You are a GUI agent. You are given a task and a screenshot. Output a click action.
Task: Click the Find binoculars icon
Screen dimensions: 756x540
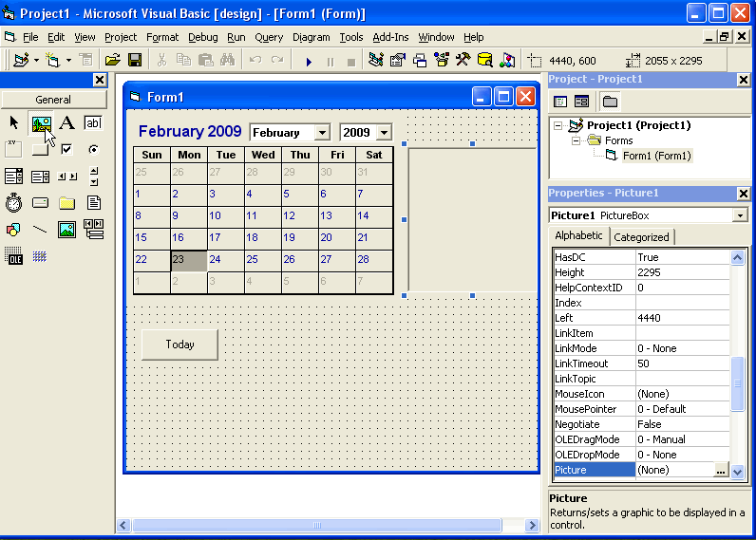pos(227,60)
